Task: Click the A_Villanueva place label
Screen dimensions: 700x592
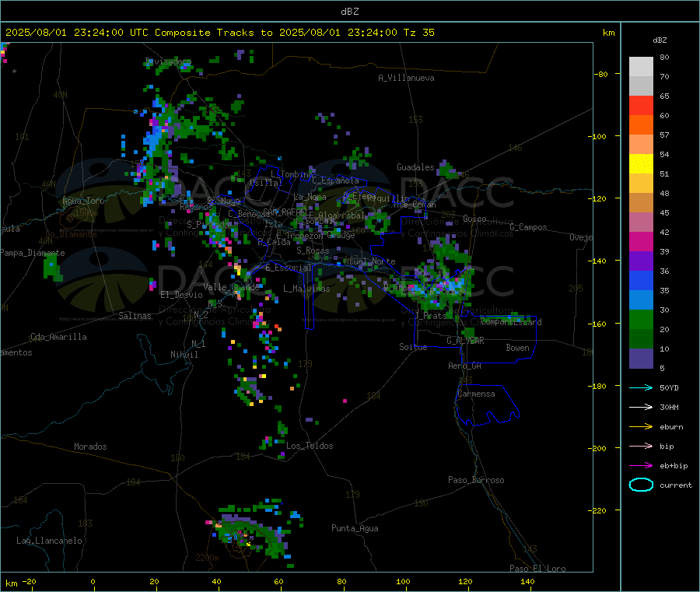Action: (406, 78)
